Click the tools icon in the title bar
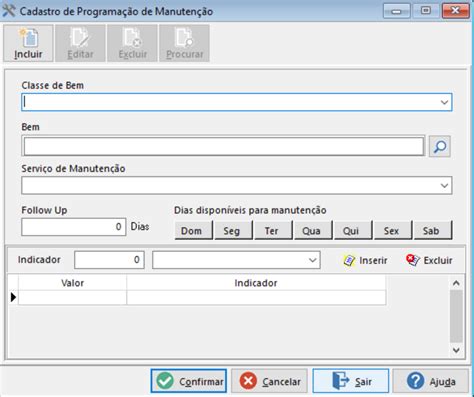Image resolution: width=474 pixels, height=397 pixels. [9, 11]
